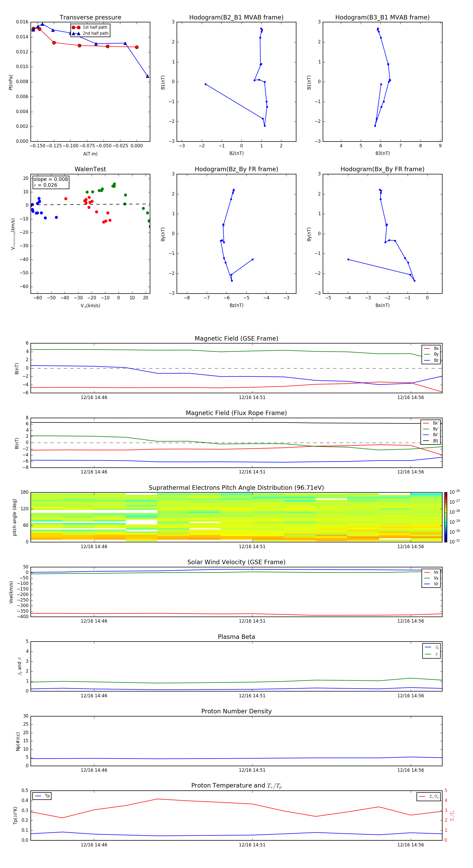Click the 'Np(#/cc)' y-axis label
This screenshot has width=473, height=868.
point(18,741)
